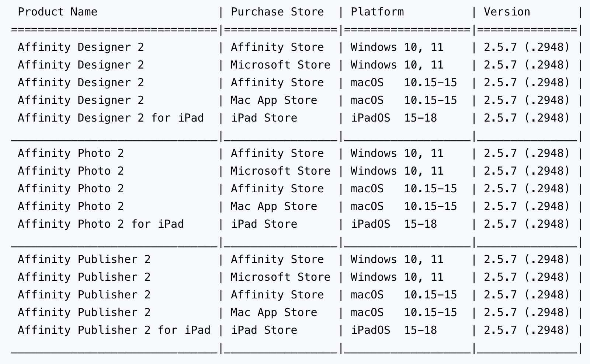Click iPad Store in Publisher 2 for iPad row
The image size is (590, 364).
click(264, 330)
